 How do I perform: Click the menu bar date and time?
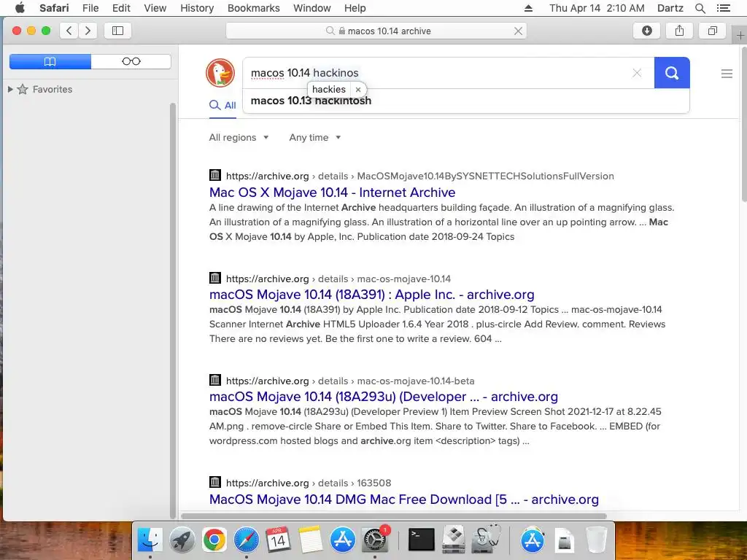click(597, 8)
